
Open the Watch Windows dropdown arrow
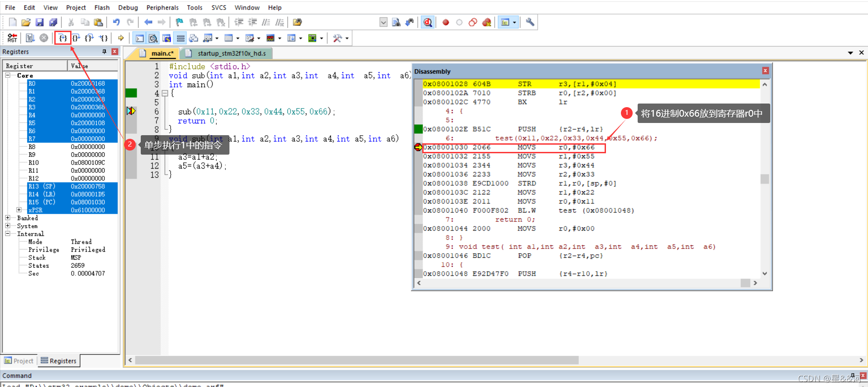pyautogui.click(x=217, y=38)
